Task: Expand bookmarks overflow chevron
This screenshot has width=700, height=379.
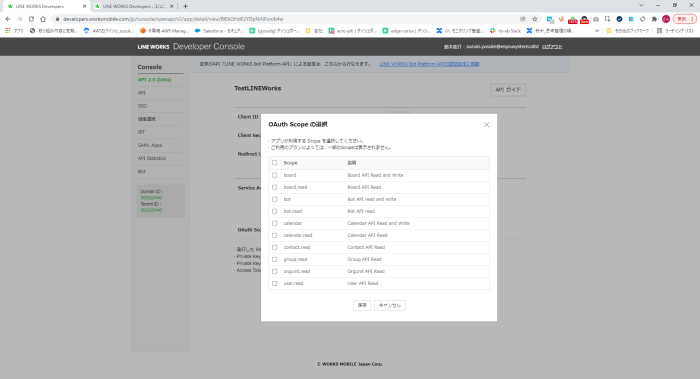Action: pyautogui.click(x=597, y=31)
